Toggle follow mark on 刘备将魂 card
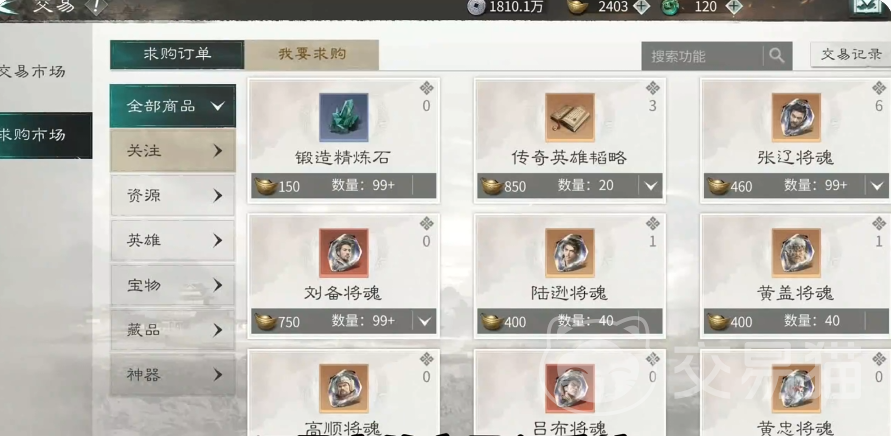Screen dimensions: 891x436 tap(426, 223)
